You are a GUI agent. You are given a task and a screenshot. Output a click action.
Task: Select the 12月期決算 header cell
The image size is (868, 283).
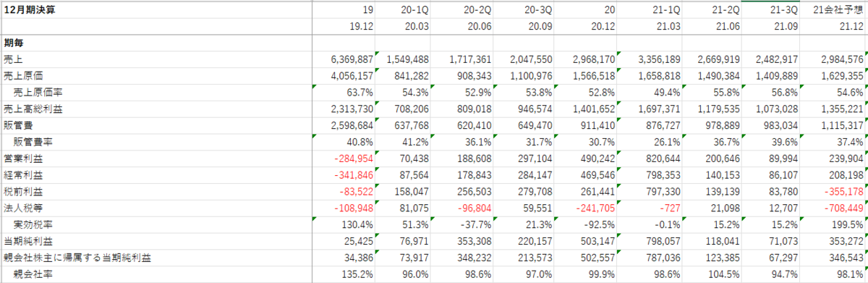pyautogui.click(x=29, y=10)
